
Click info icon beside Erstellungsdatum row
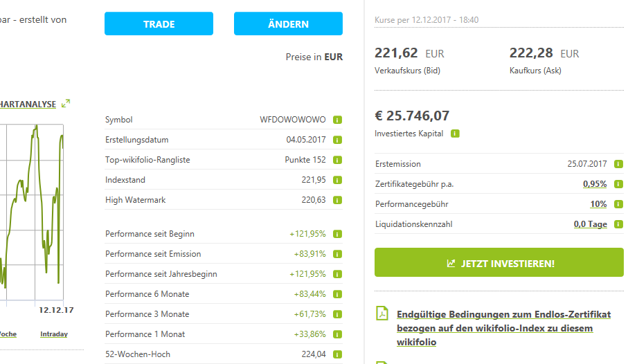point(338,140)
